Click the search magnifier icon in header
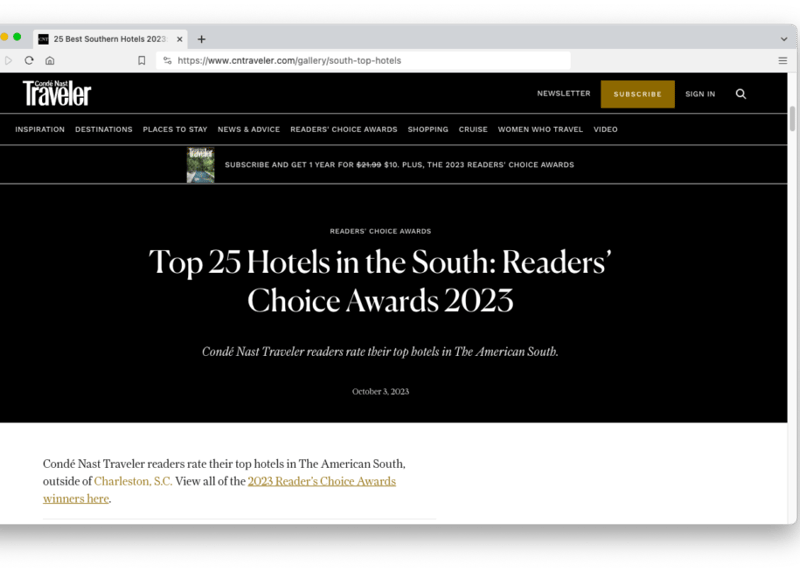 click(741, 94)
